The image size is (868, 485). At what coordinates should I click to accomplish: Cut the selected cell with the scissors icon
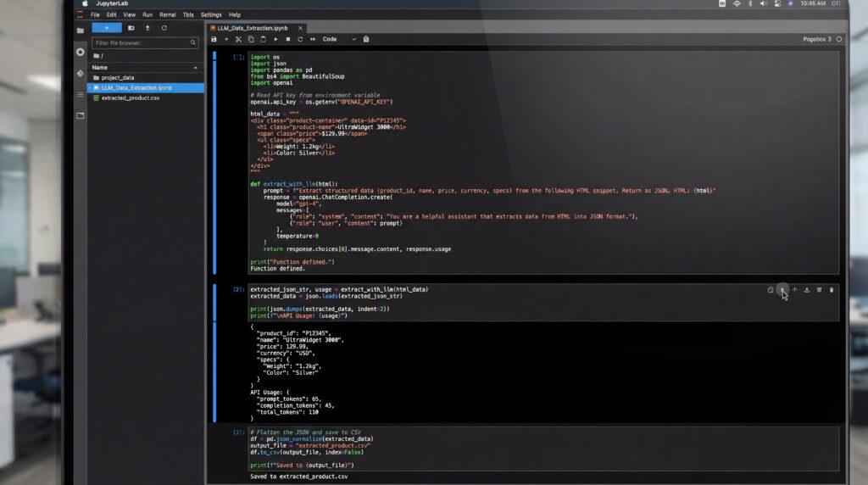238,39
